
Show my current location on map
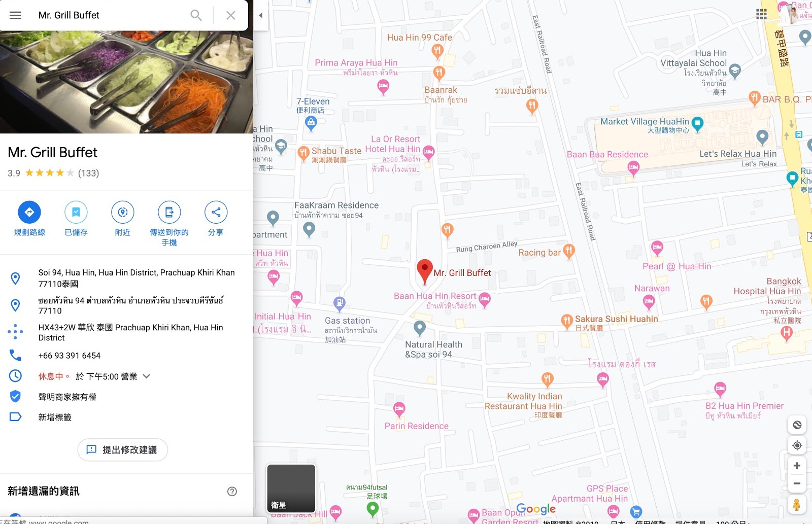[797, 445]
